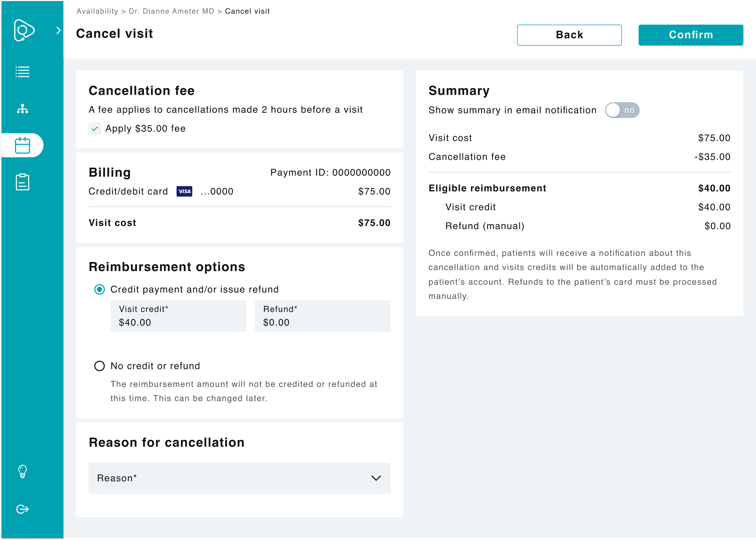Select the organization hierarchy sidebar icon

[x=22, y=109]
